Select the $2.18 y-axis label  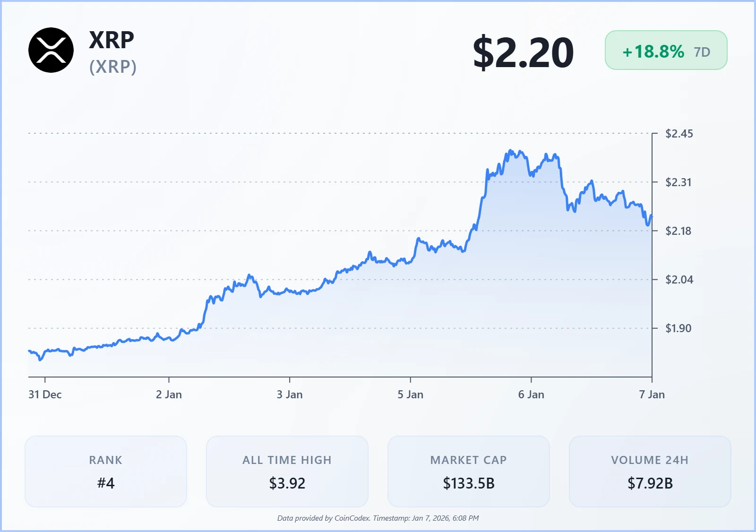[x=678, y=231]
